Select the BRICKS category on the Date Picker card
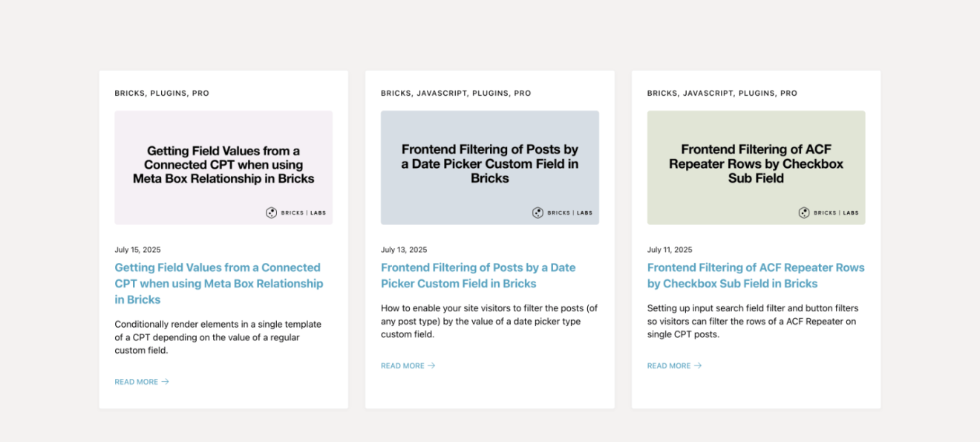 pyautogui.click(x=396, y=94)
